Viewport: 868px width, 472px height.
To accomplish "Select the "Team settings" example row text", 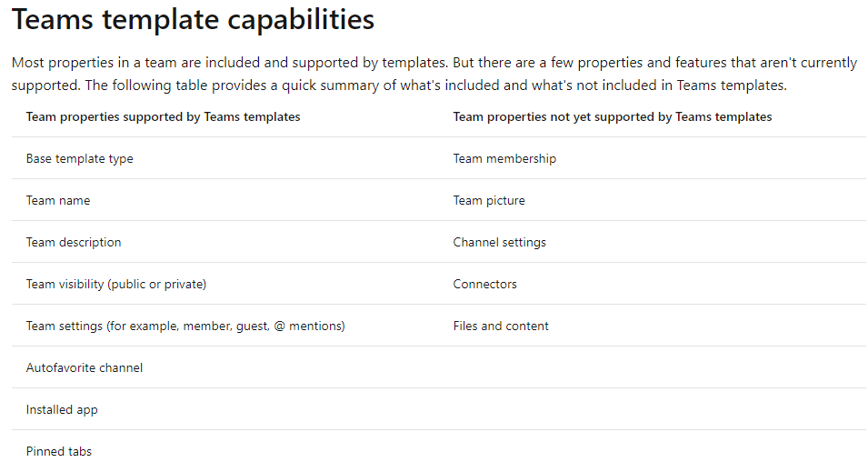I will (185, 326).
